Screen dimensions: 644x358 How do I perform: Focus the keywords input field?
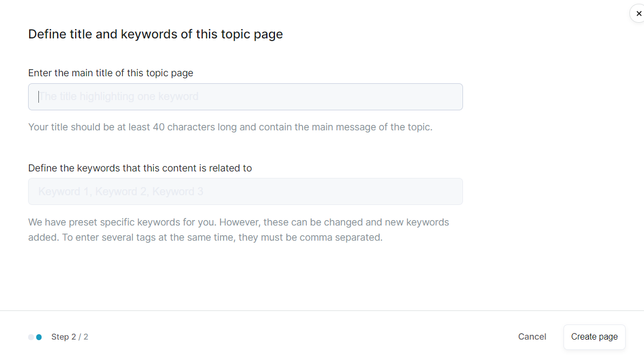[x=245, y=191]
